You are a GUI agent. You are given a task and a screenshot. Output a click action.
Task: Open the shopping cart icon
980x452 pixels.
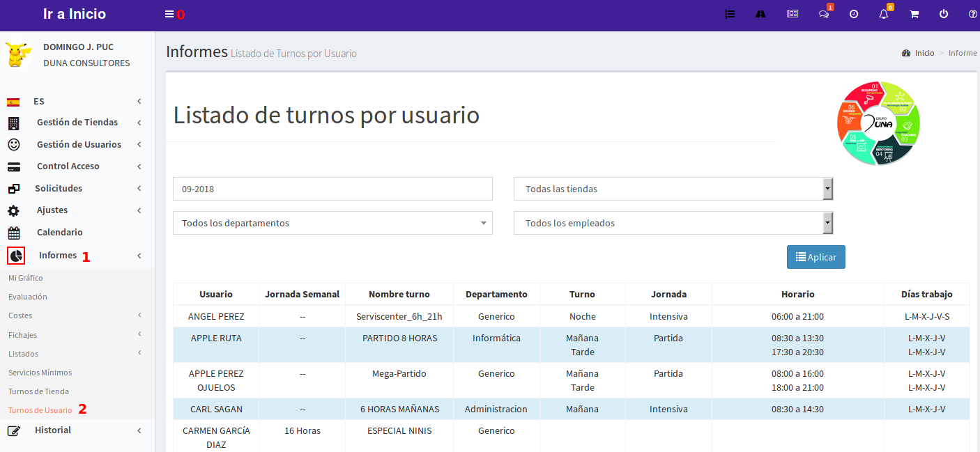[914, 14]
